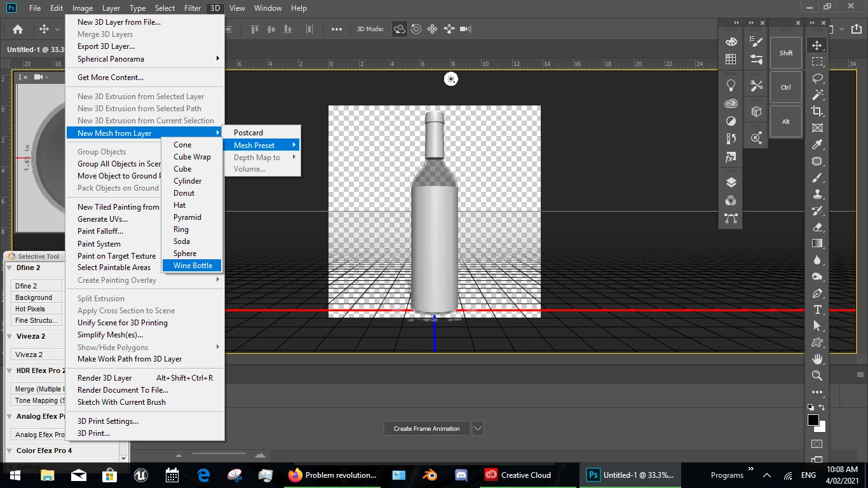The width and height of the screenshot is (868, 488).
Task: Toggle the Shift modifier key button
Action: [786, 53]
